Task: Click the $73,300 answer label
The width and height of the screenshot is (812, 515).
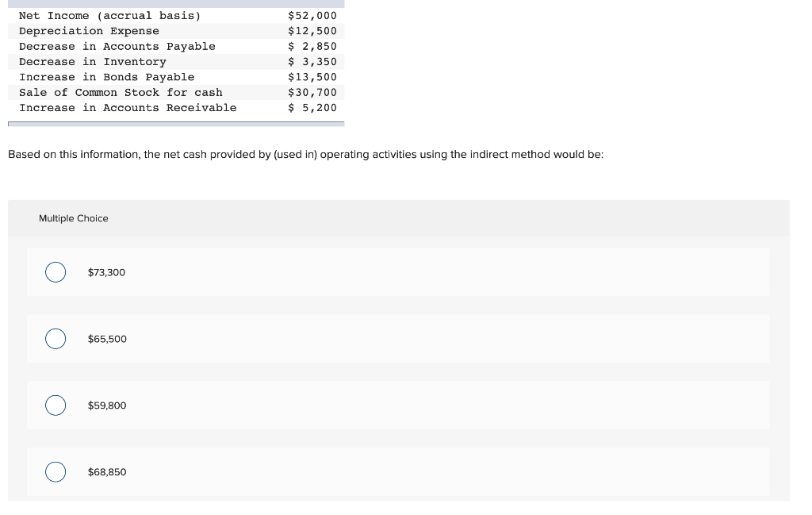Action: pos(106,271)
